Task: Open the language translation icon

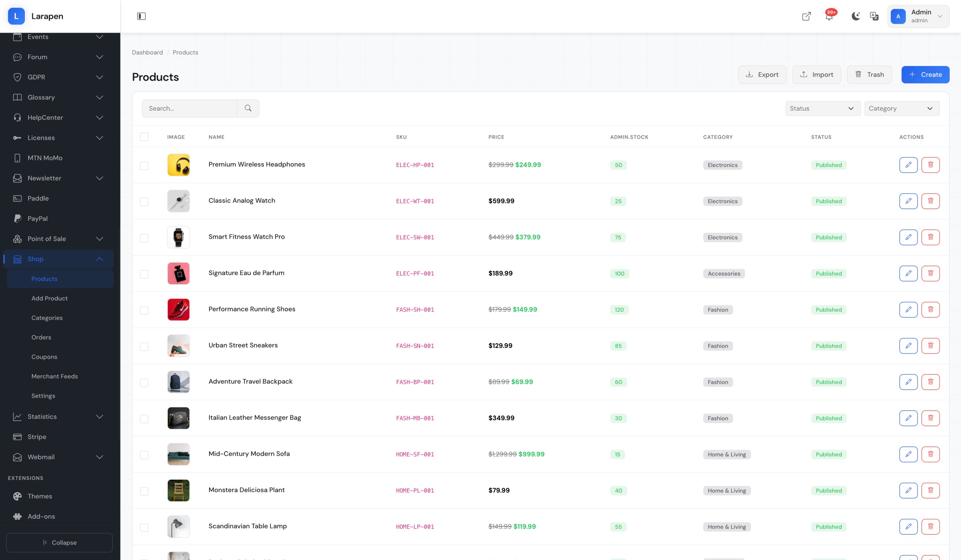Action: 874,16
